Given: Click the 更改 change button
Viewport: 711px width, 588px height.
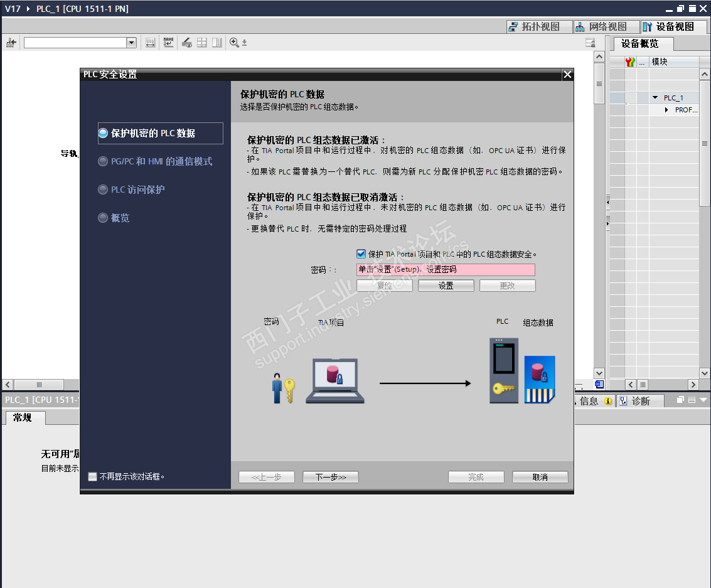Looking at the screenshot, I should (508, 286).
